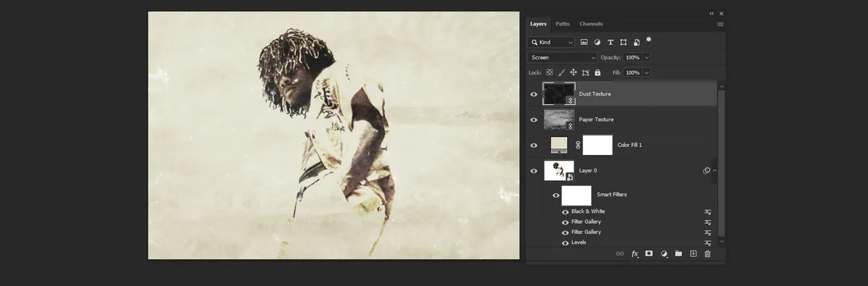Create a new layer
Image resolution: width=868 pixels, height=286 pixels.
coord(693,253)
